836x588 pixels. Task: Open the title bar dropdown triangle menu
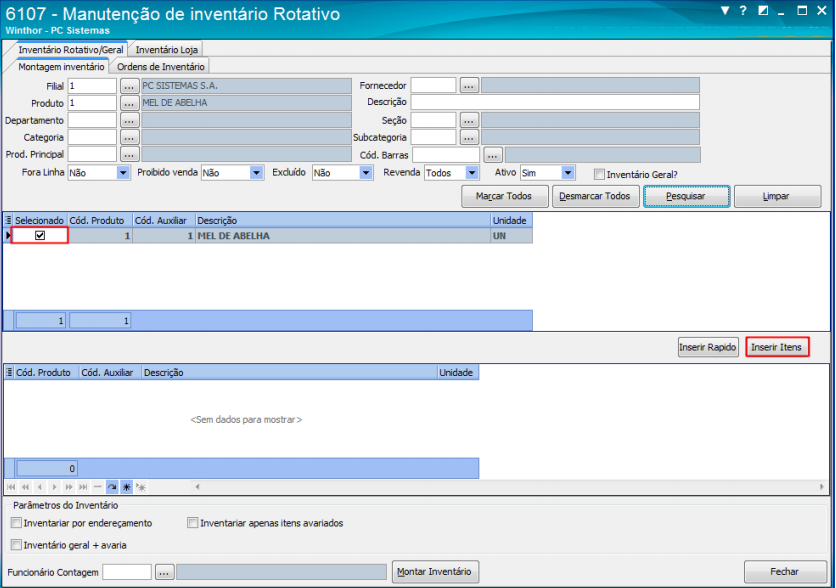[725, 11]
